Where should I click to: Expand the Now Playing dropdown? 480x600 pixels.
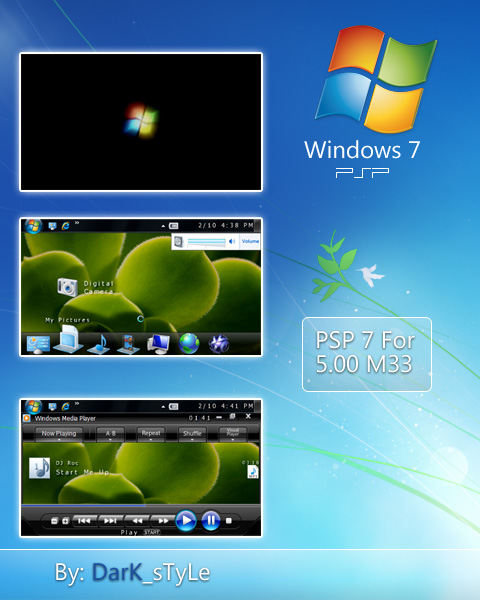[59, 434]
